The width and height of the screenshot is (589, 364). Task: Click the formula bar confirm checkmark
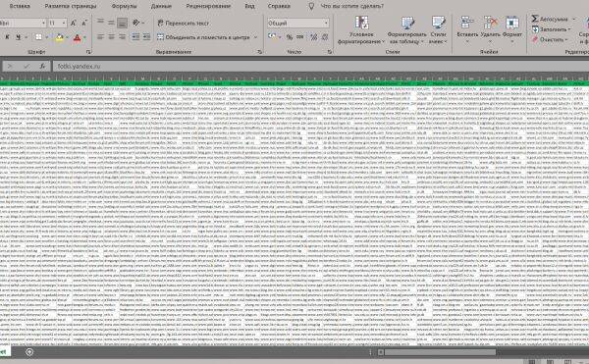tap(27, 66)
